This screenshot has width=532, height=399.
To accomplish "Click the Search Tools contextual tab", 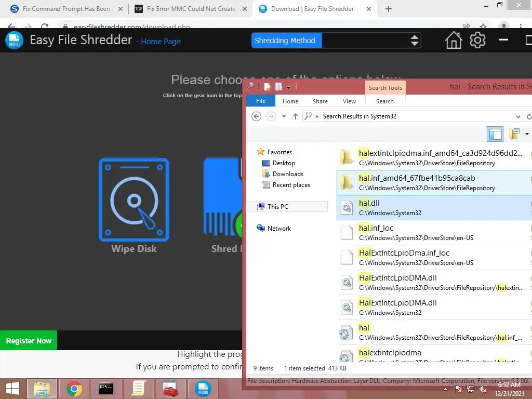I will point(385,87).
